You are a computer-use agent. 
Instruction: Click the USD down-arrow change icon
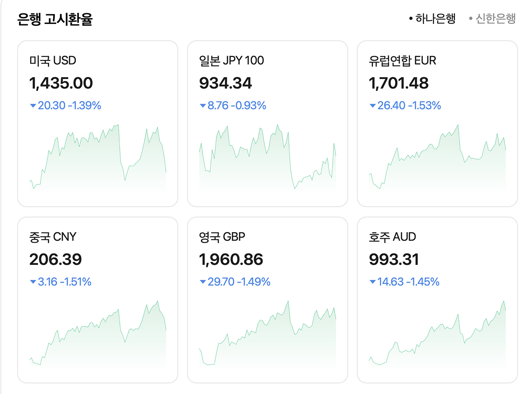coord(33,106)
